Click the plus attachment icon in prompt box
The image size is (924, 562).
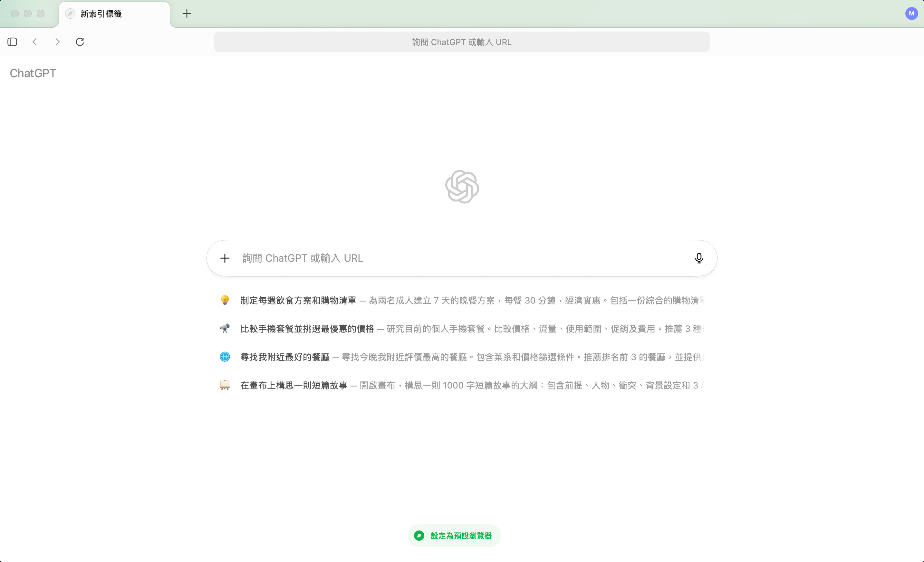(225, 258)
